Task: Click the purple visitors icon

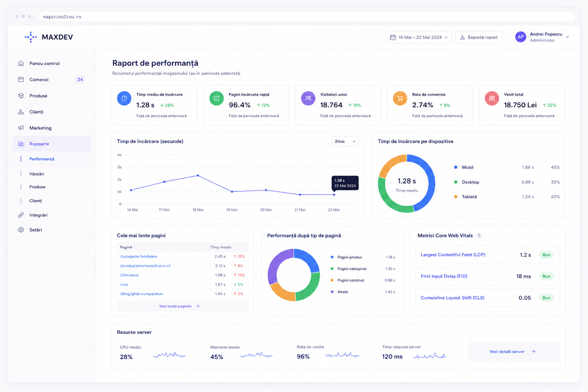Action: pos(308,98)
